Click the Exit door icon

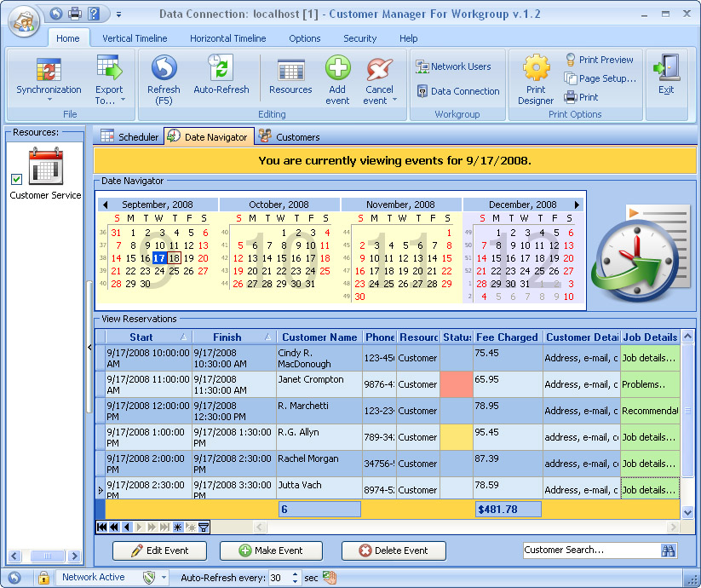(x=666, y=68)
